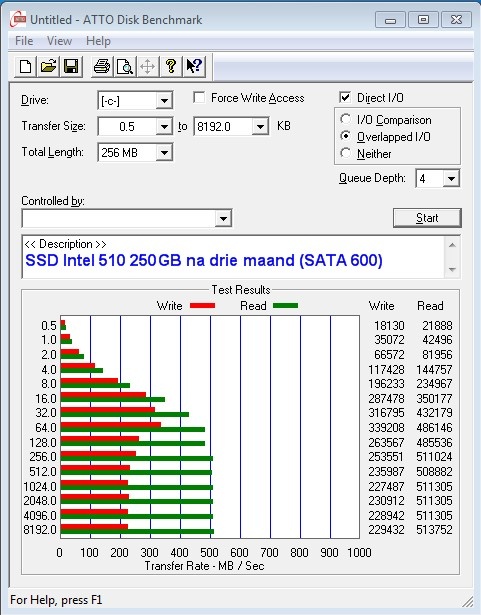Activate context help arrow-question icon
481x615 pixels.
point(194,66)
